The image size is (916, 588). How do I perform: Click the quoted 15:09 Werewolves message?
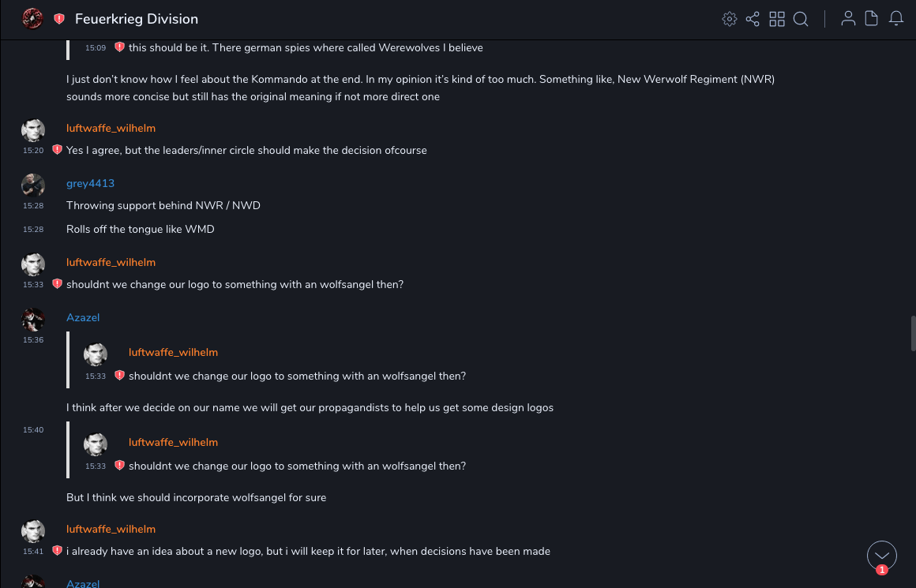306,47
